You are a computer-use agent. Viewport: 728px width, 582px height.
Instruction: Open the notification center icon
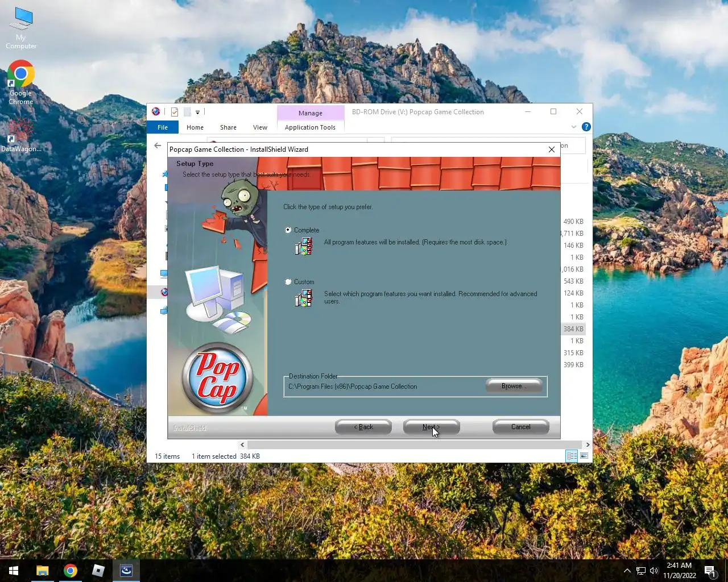point(710,571)
